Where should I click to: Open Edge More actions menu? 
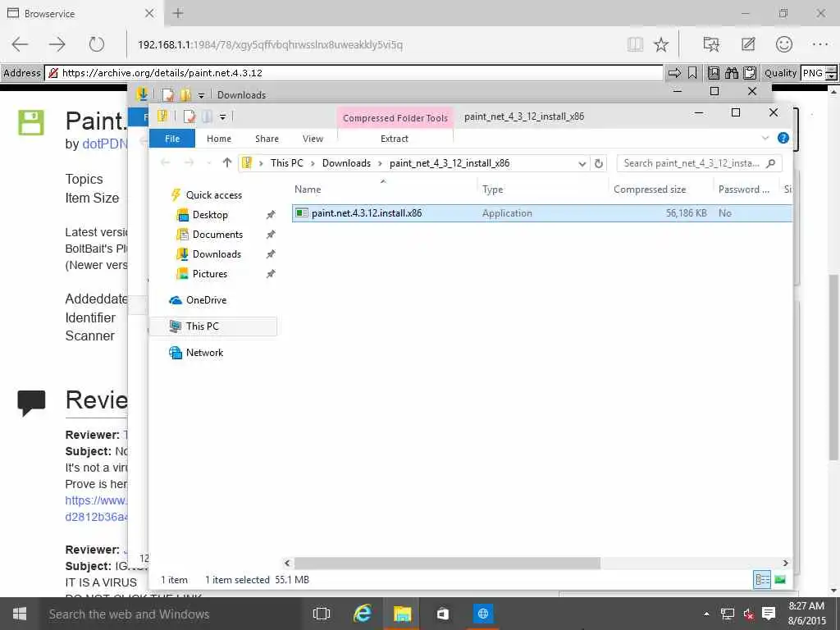point(820,44)
